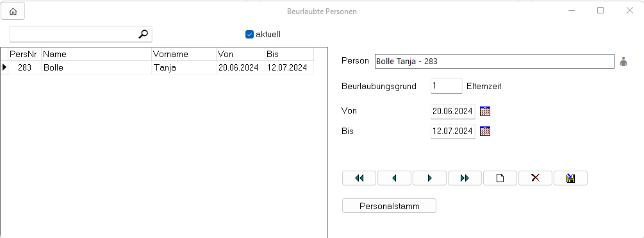Image resolution: width=644 pixels, height=238 pixels.
Task: Create new record with blank page icon
Action: click(500, 178)
